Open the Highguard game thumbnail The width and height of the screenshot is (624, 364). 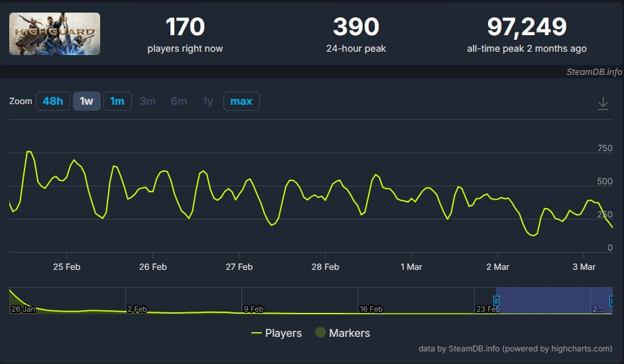(54, 34)
